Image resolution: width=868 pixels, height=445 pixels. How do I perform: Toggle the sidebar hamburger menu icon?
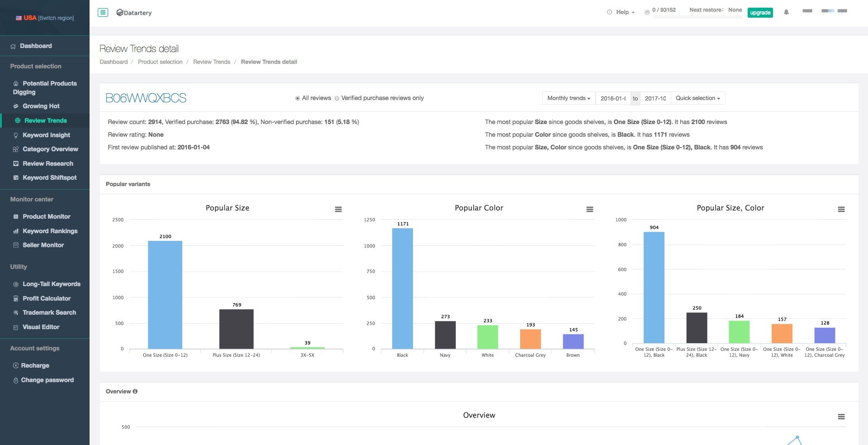point(103,13)
